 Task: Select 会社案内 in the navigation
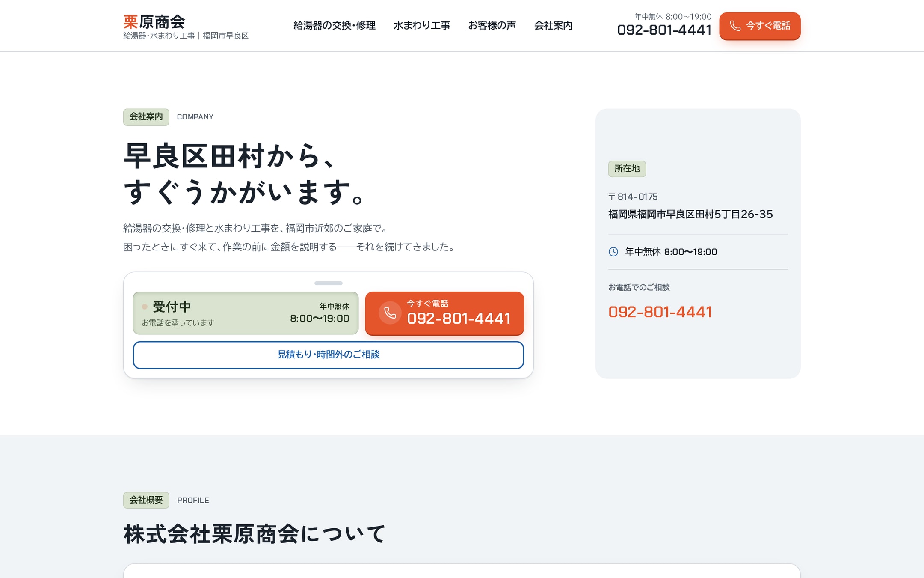553,26
